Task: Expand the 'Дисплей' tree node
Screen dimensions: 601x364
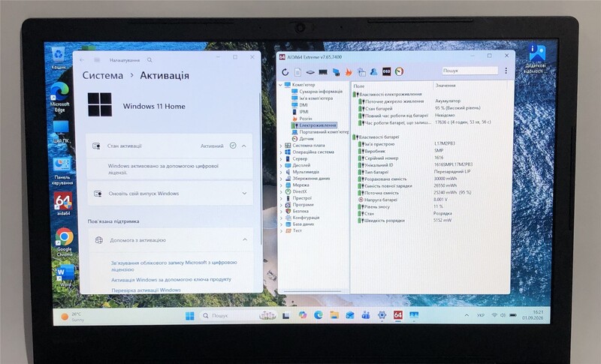Action: point(281,166)
